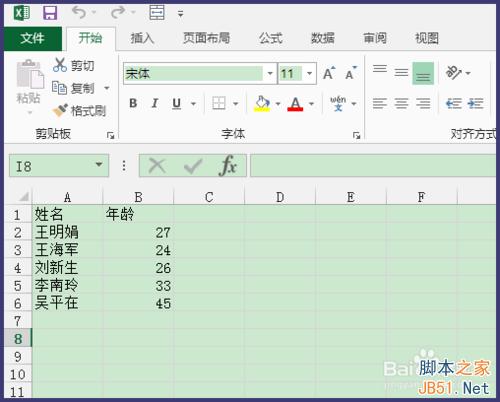Toggle italic formatting
The width and height of the screenshot is (500, 402).
(x=154, y=104)
